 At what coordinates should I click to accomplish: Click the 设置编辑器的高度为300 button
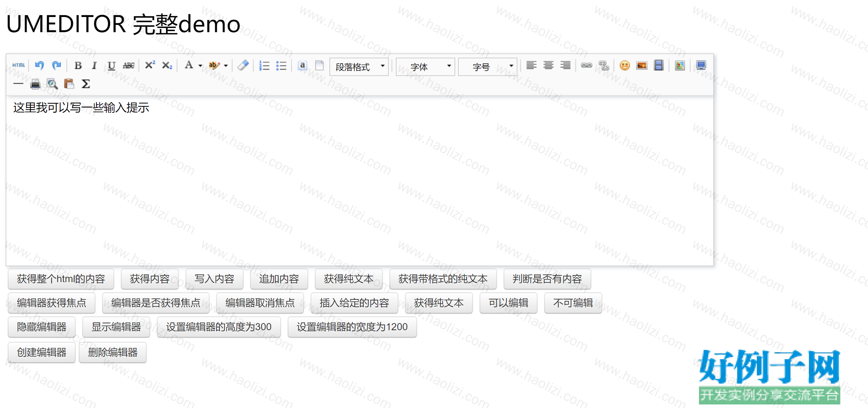pyautogui.click(x=219, y=327)
